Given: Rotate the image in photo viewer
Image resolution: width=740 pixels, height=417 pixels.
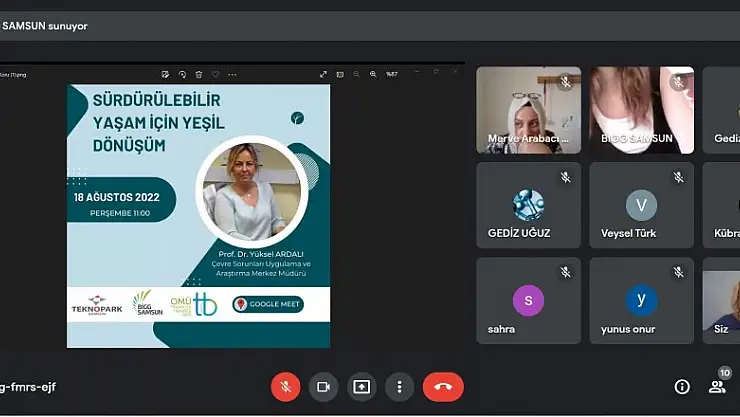Looking at the screenshot, I should 182,74.
